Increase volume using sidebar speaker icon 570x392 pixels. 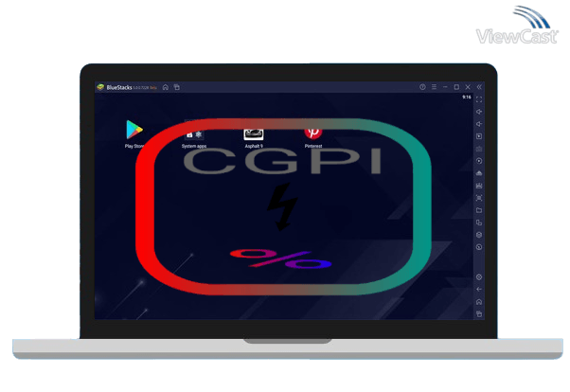[x=479, y=112]
